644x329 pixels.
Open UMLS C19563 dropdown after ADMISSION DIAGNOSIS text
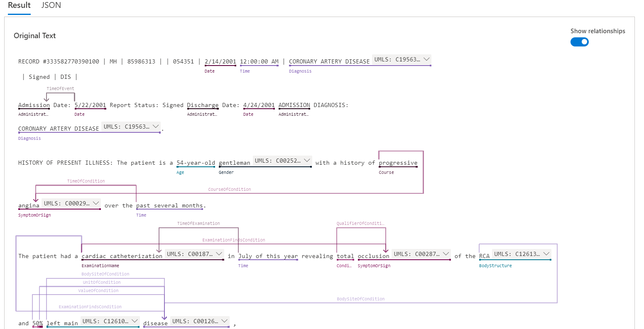tap(131, 127)
